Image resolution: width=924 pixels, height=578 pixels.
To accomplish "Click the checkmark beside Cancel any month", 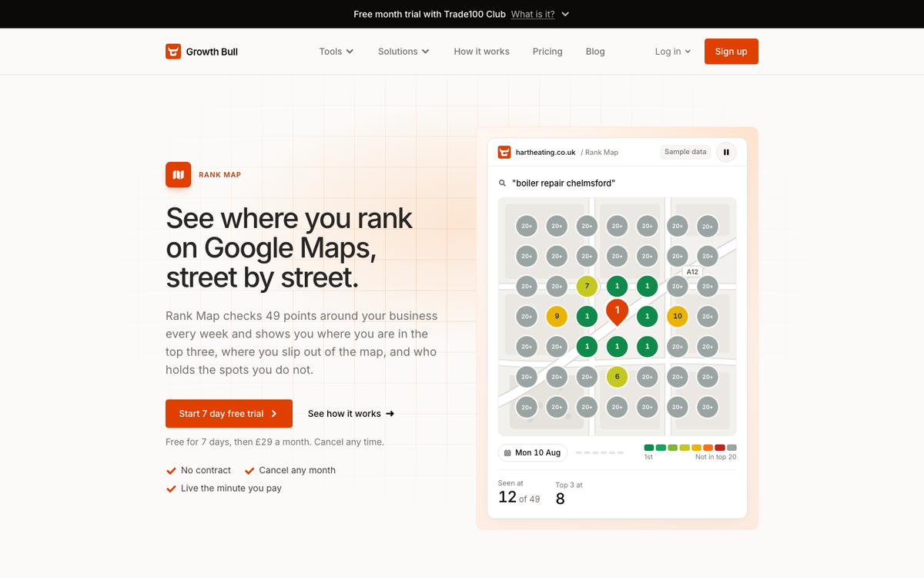I will [249, 470].
